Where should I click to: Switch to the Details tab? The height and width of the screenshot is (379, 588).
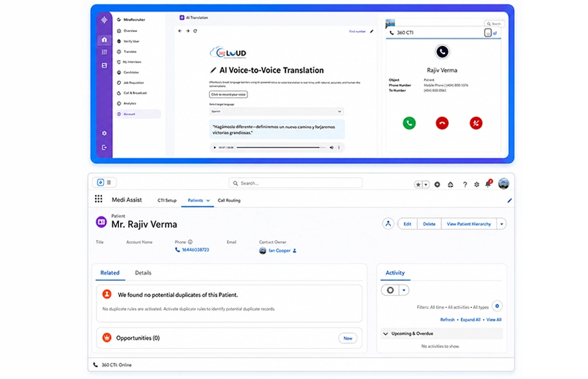(143, 273)
